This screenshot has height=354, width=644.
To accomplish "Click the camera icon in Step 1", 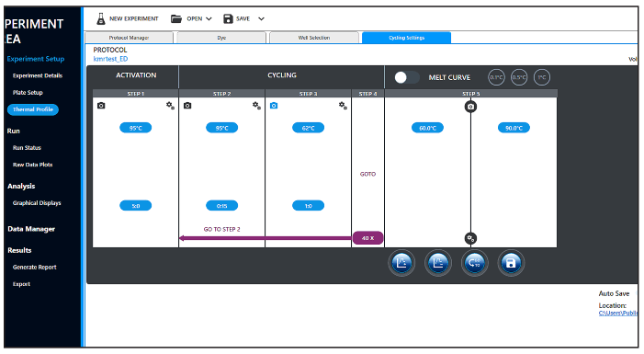I will (101, 106).
